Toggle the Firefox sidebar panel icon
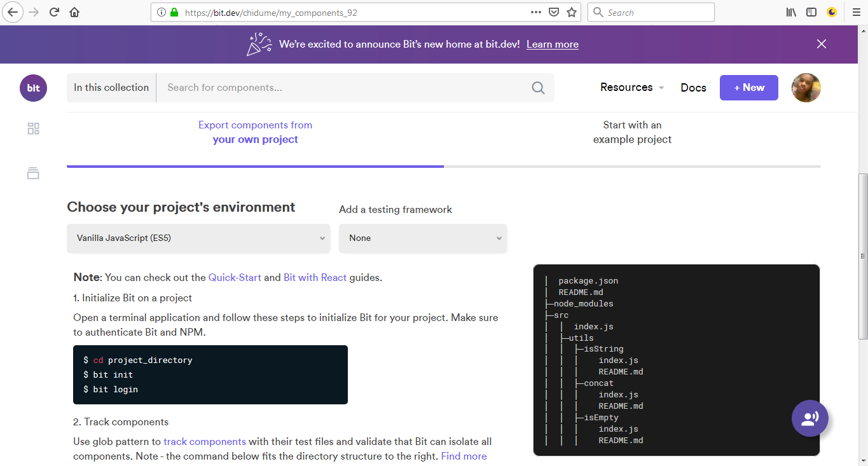 [x=811, y=12]
